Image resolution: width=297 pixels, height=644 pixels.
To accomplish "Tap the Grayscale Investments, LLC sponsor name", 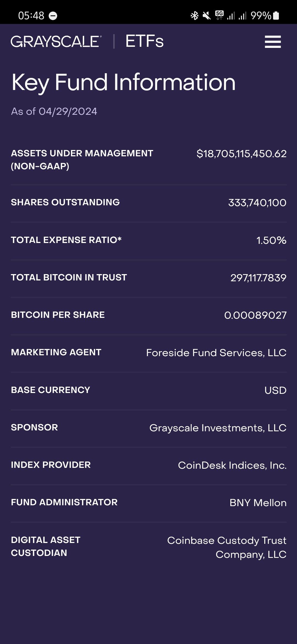I will click(x=218, y=428).
